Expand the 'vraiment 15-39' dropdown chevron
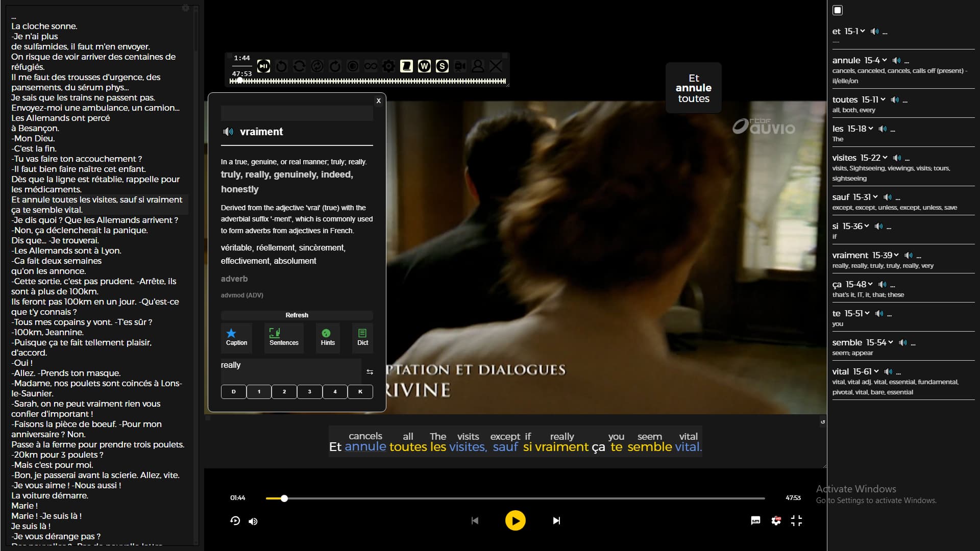980x551 pixels. pyautogui.click(x=896, y=255)
